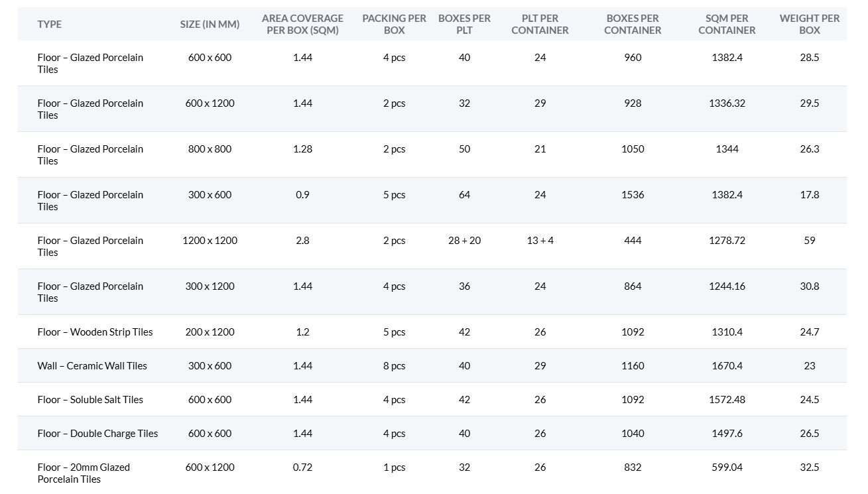Image resolution: width=868 pixels, height=494 pixels.
Task: Select the 800 x 800 size cell
Action: [210, 149]
